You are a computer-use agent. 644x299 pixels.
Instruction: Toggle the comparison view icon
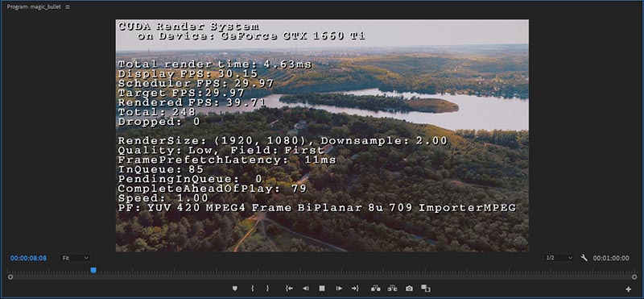426,289
